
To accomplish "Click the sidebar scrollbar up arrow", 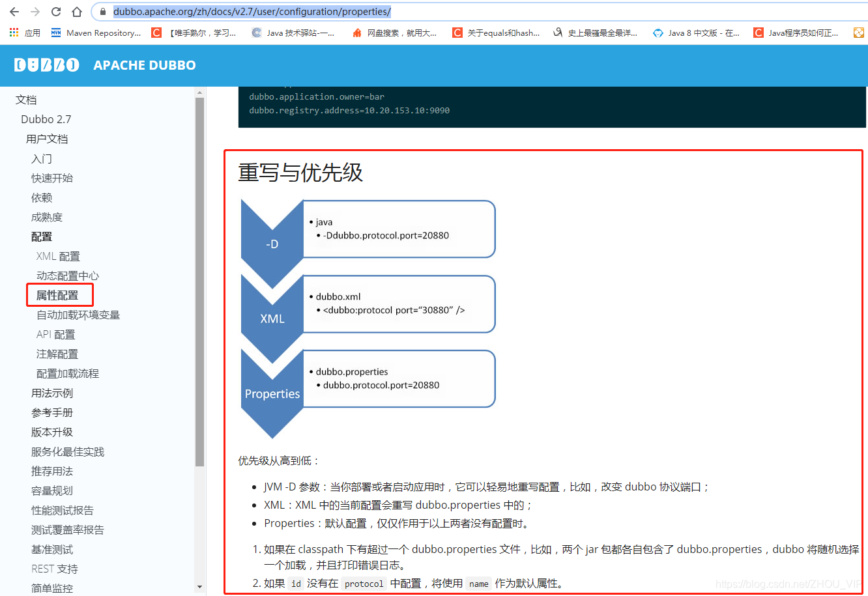I will coord(199,92).
